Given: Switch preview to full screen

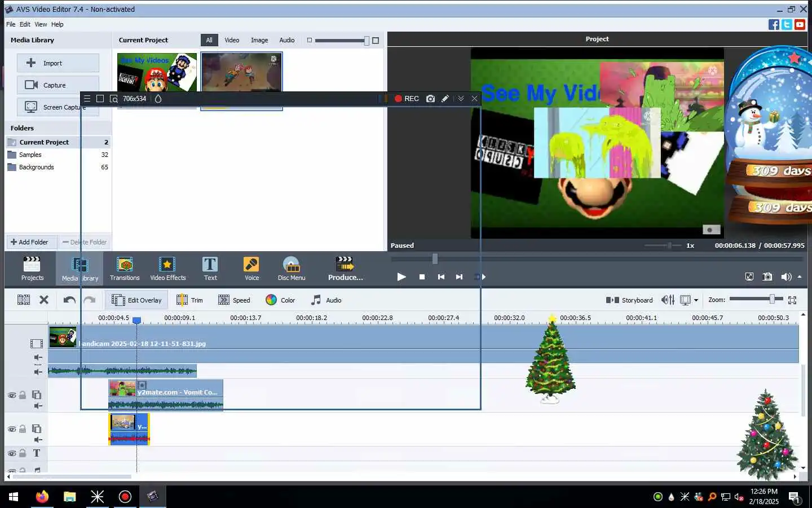Looking at the screenshot, I should pos(749,277).
